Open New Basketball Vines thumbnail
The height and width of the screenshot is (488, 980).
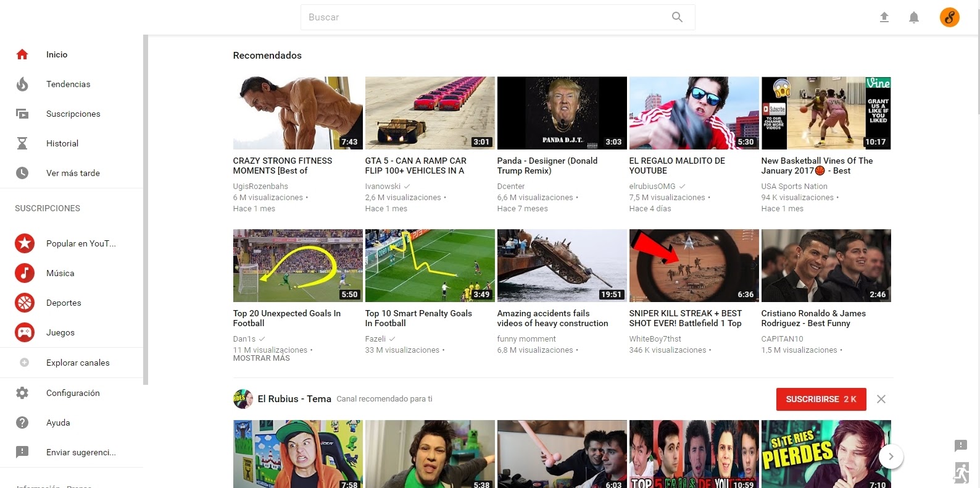pos(826,113)
